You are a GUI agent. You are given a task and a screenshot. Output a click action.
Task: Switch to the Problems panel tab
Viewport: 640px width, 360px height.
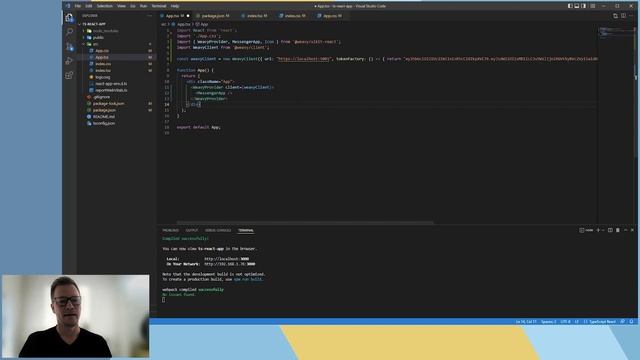pos(170,230)
